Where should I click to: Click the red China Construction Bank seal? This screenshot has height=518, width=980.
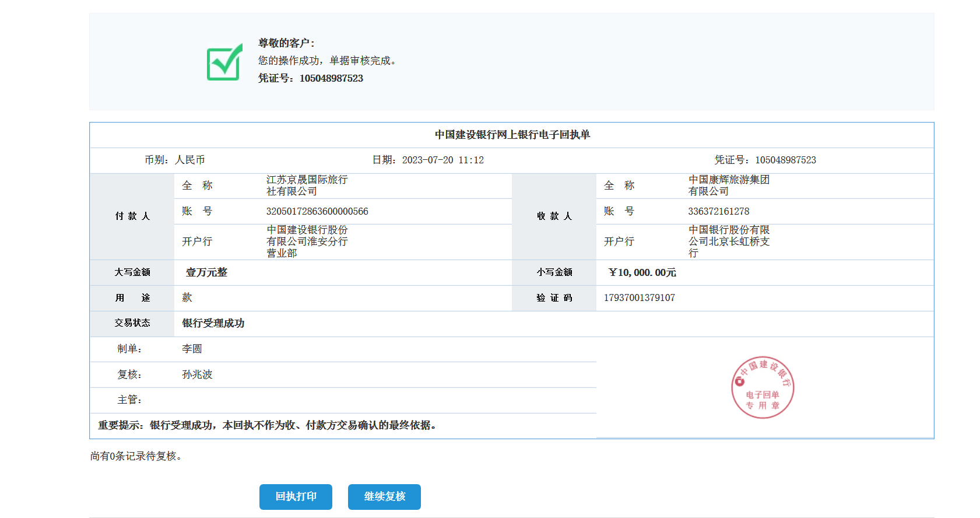click(x=763, y=387)
